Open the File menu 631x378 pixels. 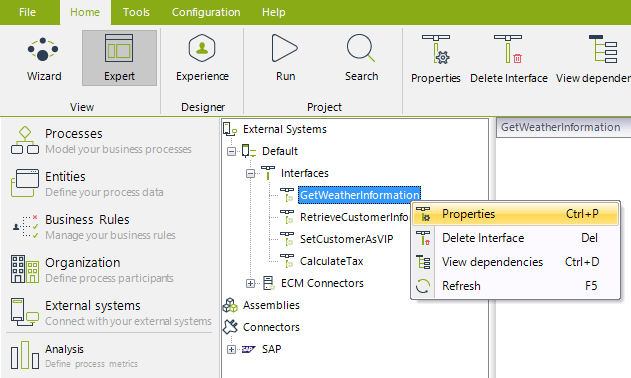coord(27,12)
